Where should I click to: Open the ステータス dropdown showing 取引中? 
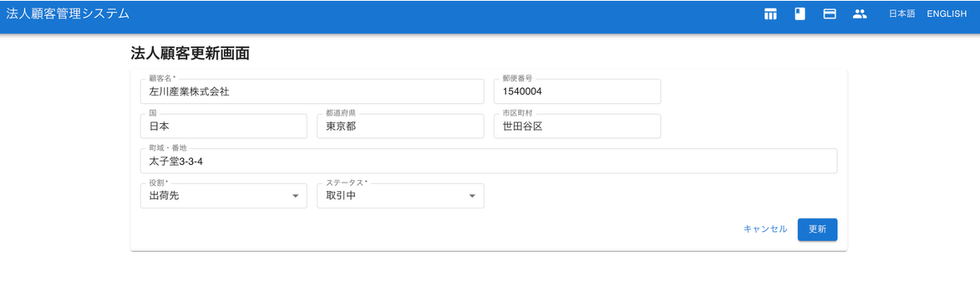click(x=400, y=196)
